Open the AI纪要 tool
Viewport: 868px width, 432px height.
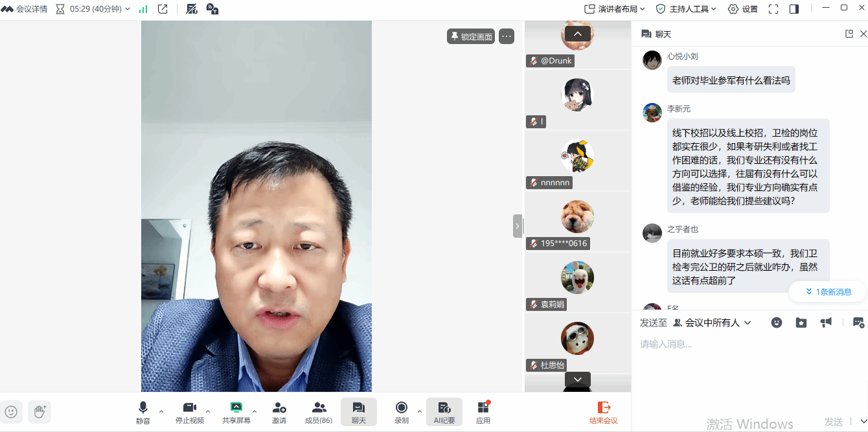pos(444,412)
